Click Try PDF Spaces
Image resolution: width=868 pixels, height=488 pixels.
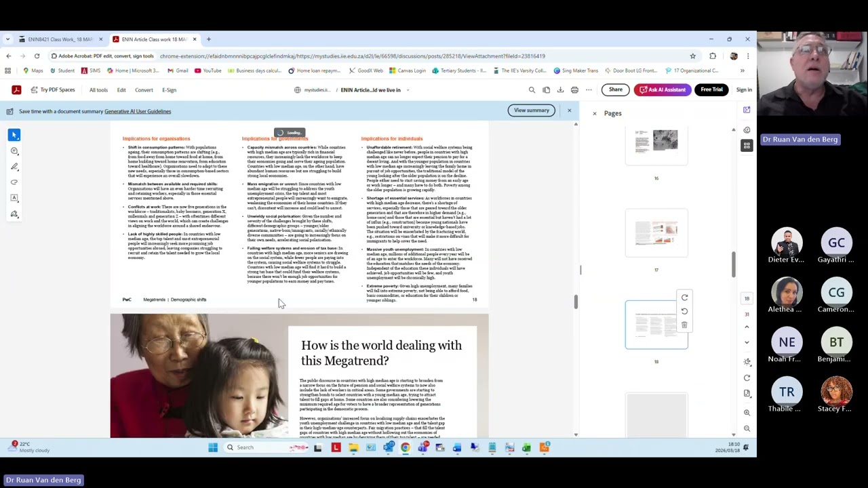tap(52, 89)
